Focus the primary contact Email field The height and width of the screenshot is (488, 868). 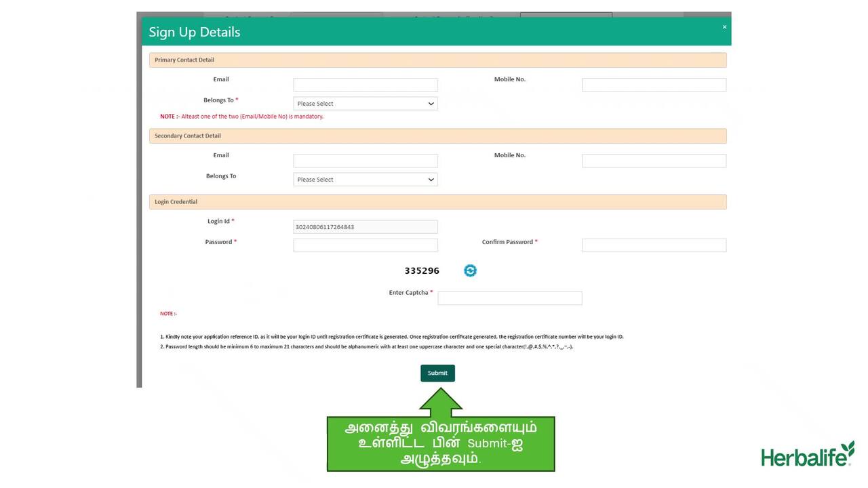[x=365, y=85]
